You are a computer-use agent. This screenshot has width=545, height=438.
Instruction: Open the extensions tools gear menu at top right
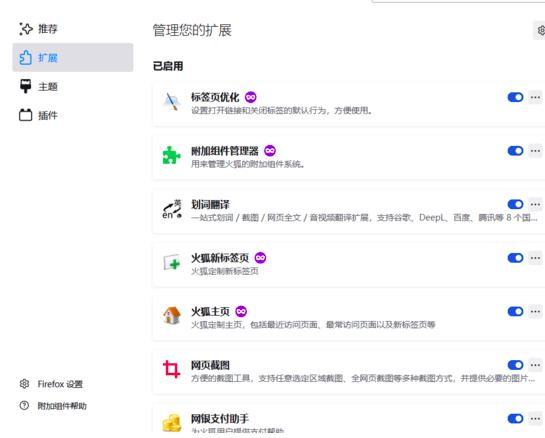(x=540, y=30)
